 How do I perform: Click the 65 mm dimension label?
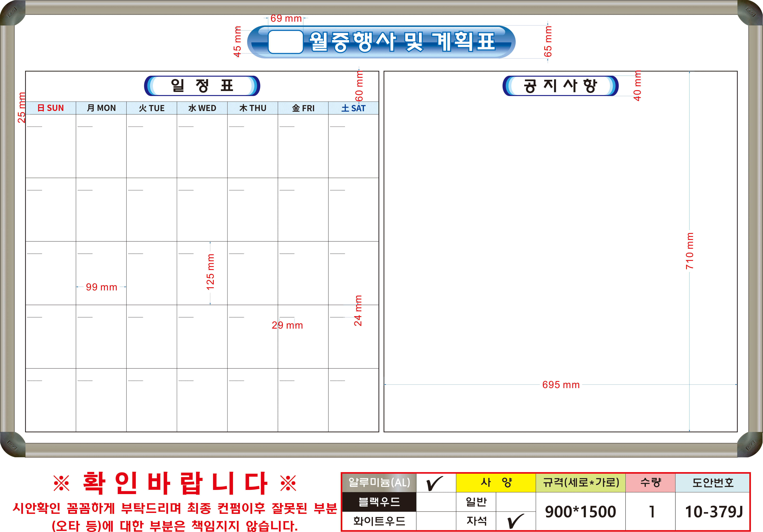coord(548,42)
